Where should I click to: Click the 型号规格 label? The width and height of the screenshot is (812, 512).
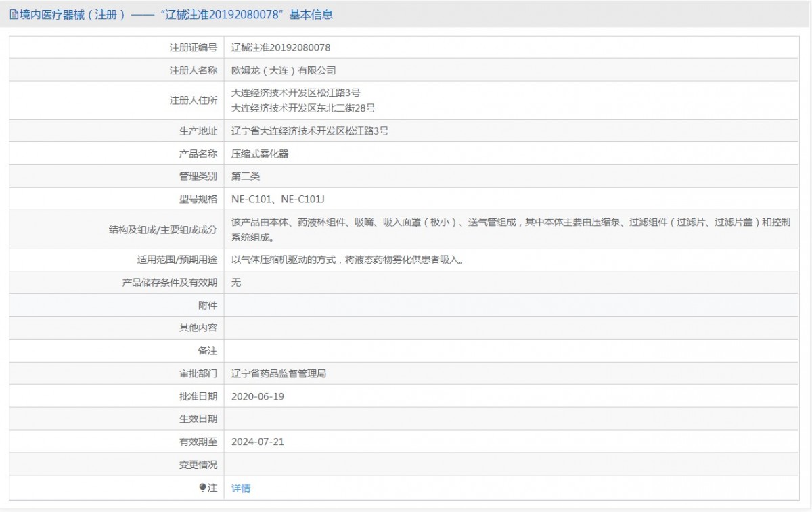[198, 199]
